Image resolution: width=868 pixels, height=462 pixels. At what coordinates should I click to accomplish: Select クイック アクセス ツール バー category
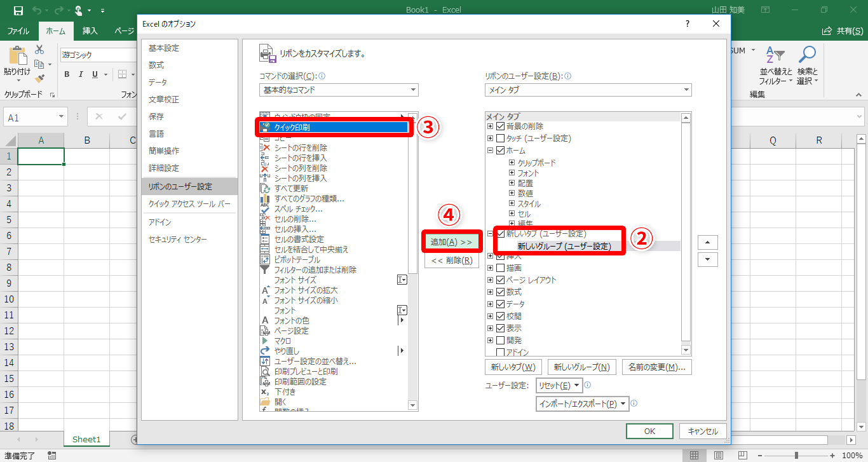(x=189, y=204)
